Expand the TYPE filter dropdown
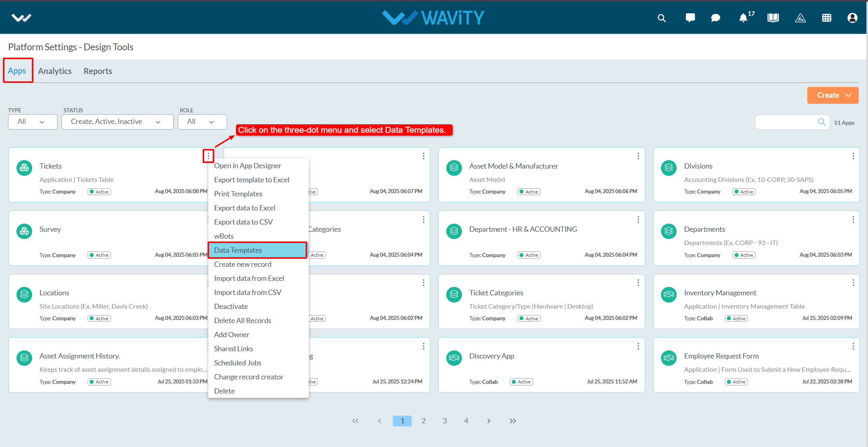The height and width of the screenshot is (447, 868). pos(33,122)
